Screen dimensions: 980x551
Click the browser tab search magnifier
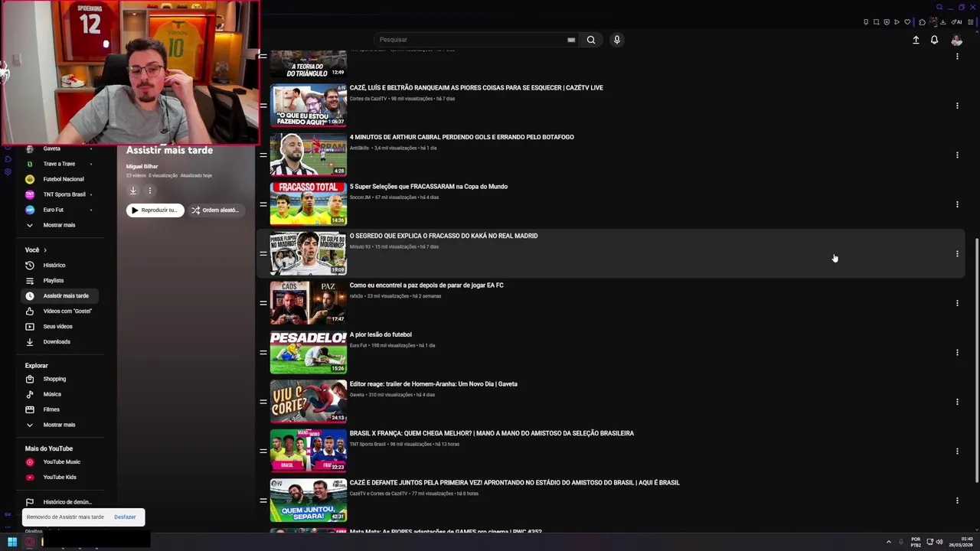[x=939, y=7]
